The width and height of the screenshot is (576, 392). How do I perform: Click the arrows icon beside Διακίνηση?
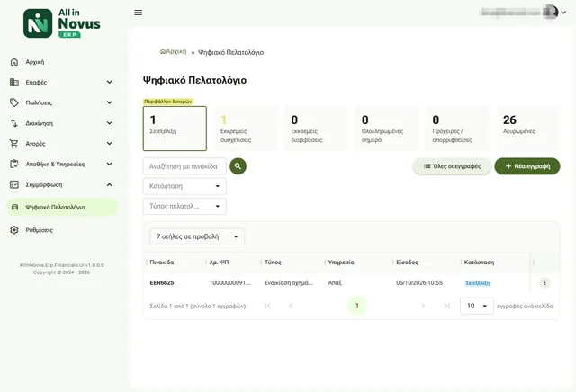pos(14,123)
